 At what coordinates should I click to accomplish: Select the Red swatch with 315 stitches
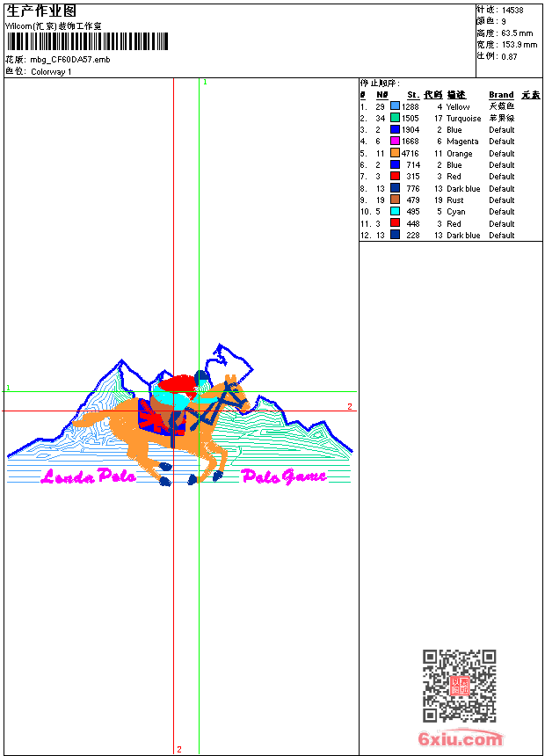point(395,176)
